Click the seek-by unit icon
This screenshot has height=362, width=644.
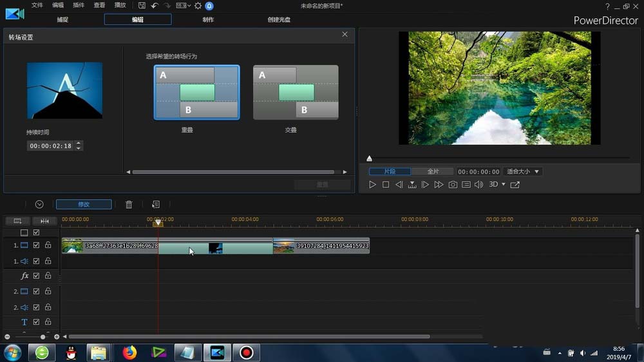(412, 184)
